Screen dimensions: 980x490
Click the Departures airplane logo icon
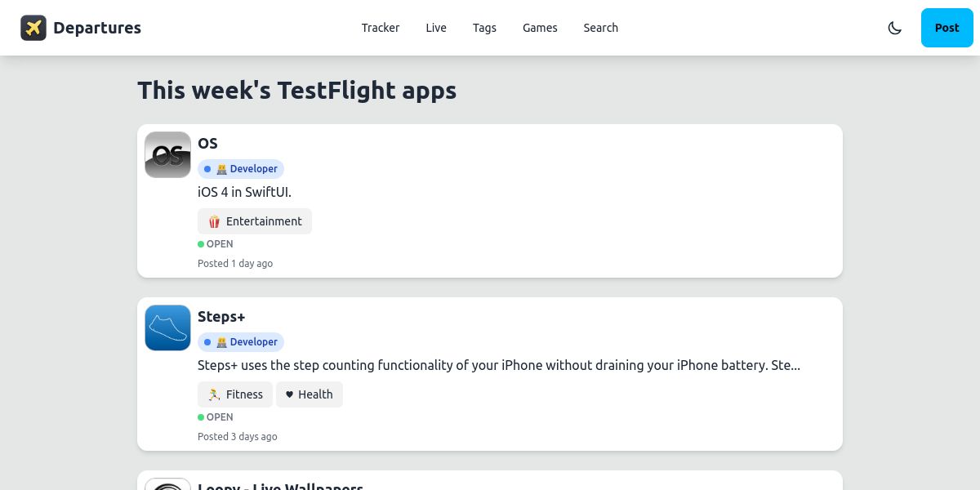tap(33, 28)
